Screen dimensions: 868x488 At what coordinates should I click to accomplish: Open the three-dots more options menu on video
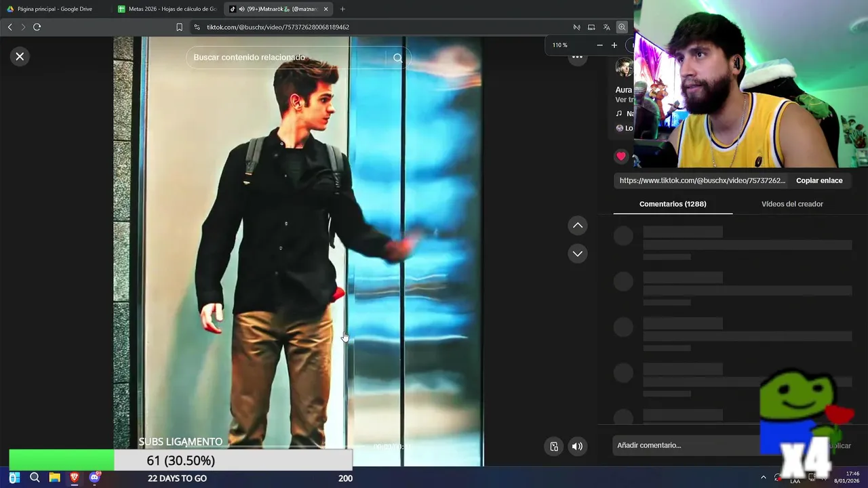(x=577, y=58)
